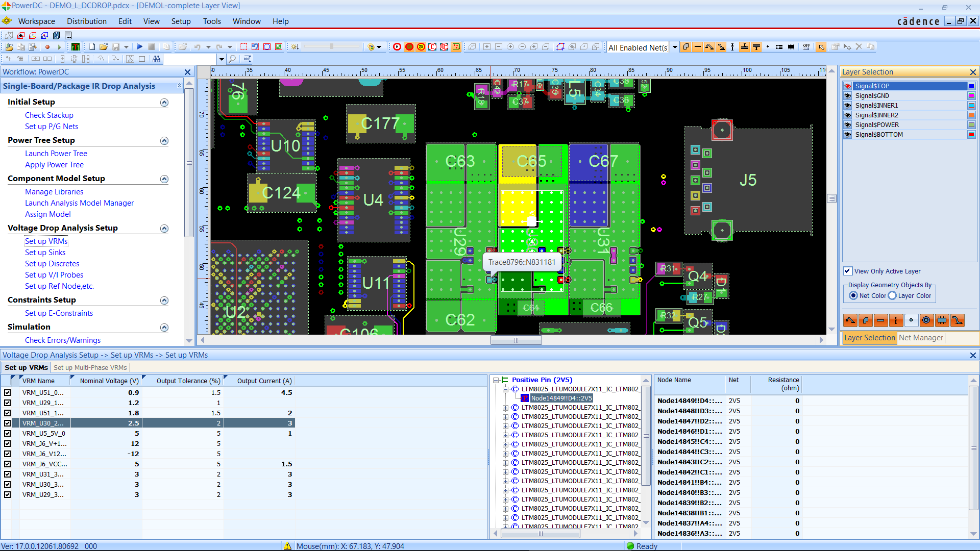Image resolution: width=980 pixels, height=551 pixels.
Task: Click the binoculars Find icon
Action: click(156, 59)
